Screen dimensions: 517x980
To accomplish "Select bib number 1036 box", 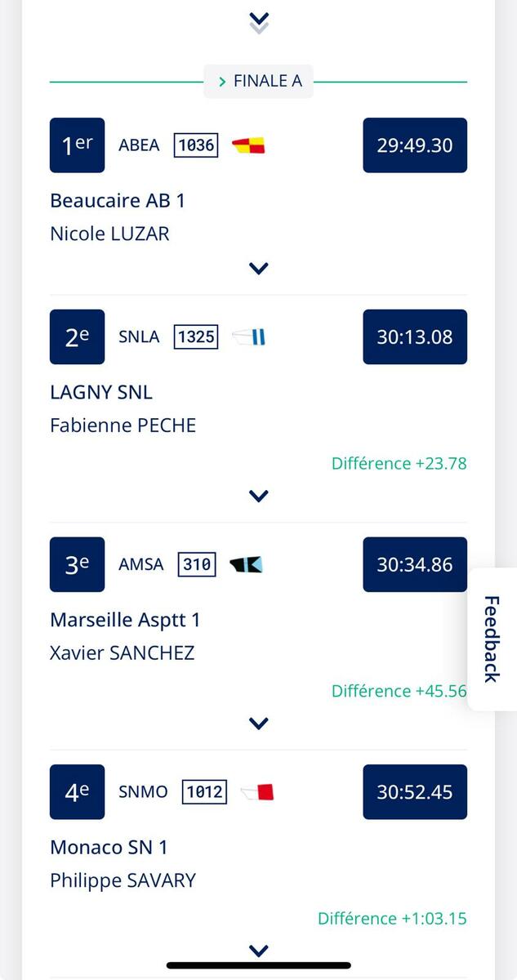I will [x=196, y=146].
